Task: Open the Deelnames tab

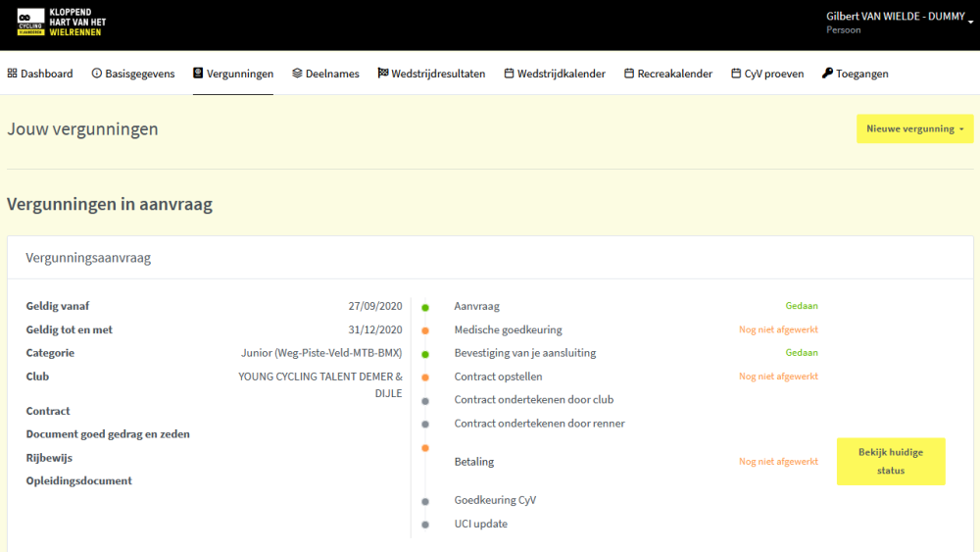Action: click(x=325, y=74)
